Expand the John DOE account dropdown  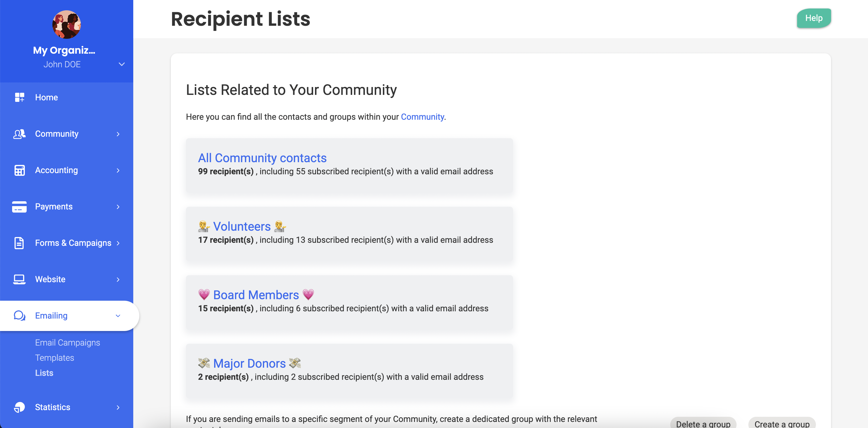[122, 64]
